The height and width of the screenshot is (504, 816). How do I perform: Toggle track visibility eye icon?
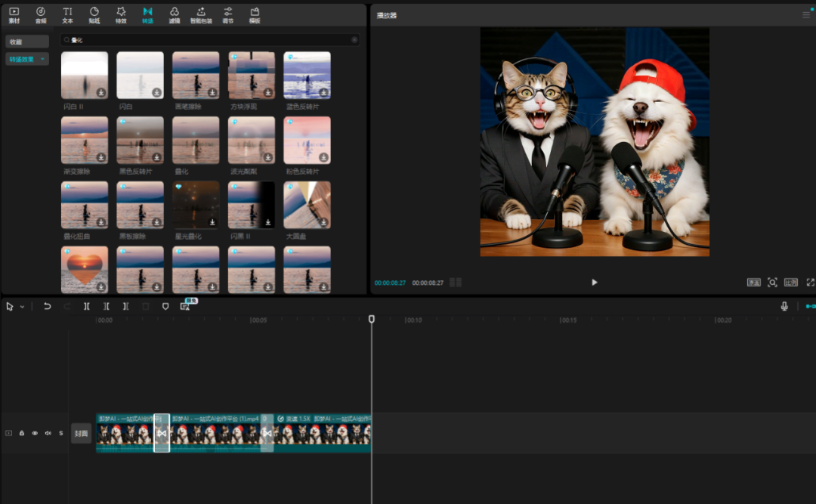coord(35,433)
